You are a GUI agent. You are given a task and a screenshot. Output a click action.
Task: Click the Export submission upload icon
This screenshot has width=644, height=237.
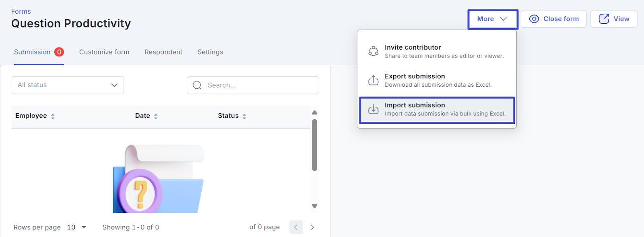pos(373,80)
